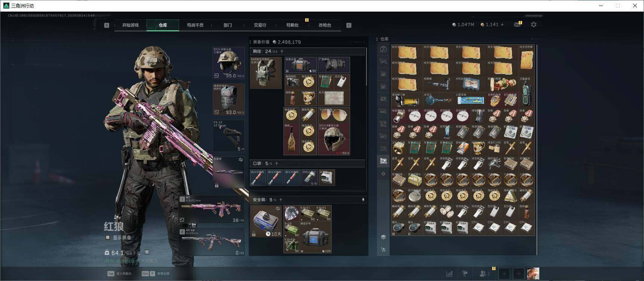
Task: Click the right arrow beside 改枪台
Action: pyautogui.click(x=349, y=25)
